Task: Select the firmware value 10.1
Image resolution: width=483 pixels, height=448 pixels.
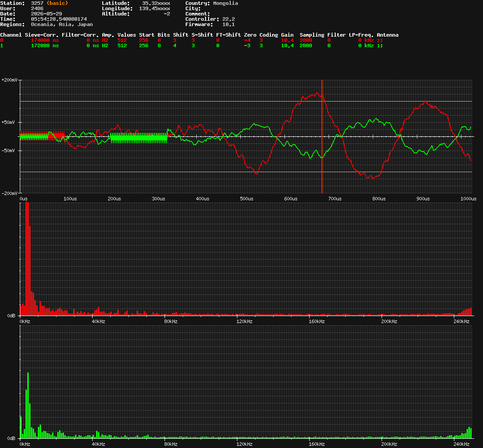Action: coord(228,24)
